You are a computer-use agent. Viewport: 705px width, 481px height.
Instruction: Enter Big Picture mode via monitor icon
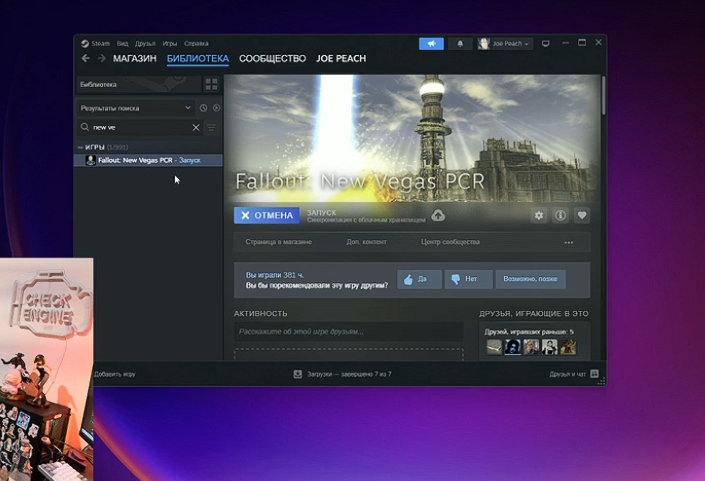(545, 44)
